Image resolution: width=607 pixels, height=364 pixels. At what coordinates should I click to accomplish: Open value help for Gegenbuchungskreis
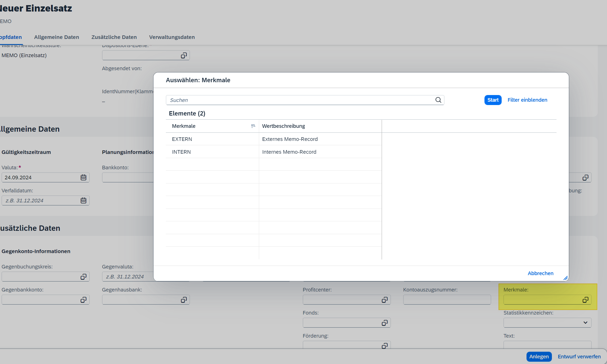click(83, 277)
